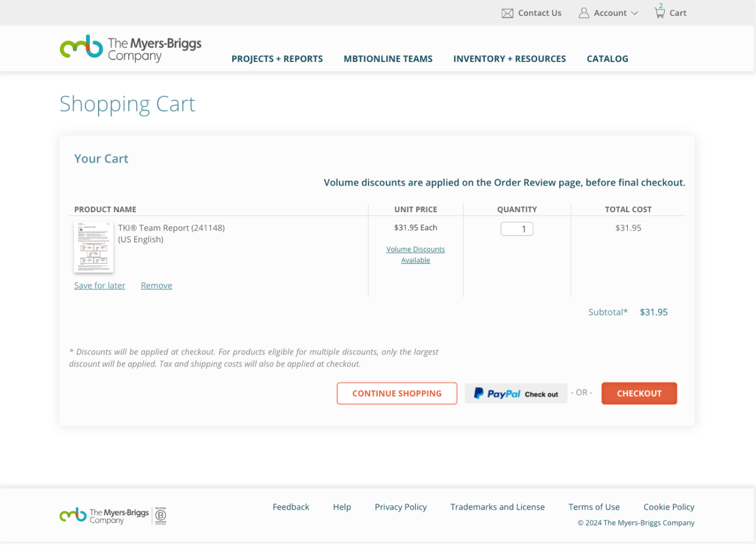The width and height of the screenshot is (756, 545).
Task: Open Volume Discounts Available link
Action: 416,255
